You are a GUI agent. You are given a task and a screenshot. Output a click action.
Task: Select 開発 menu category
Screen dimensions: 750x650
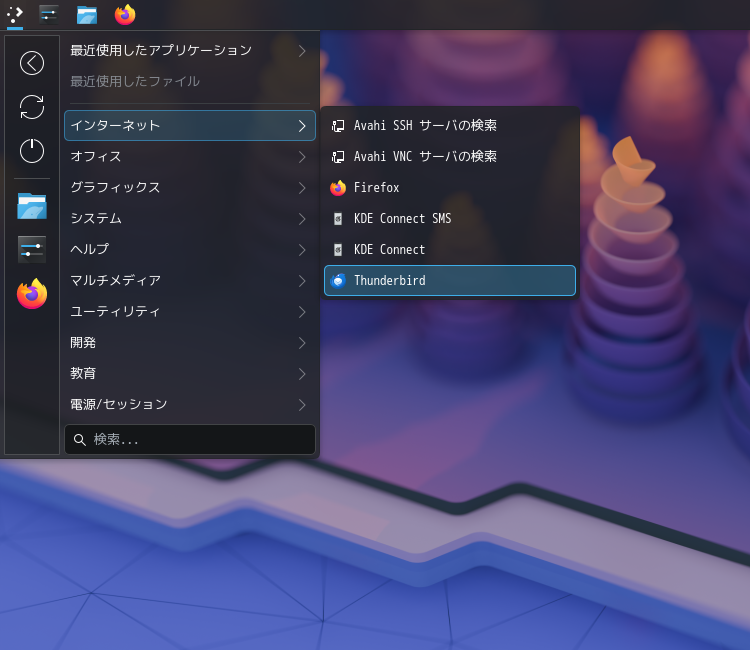tap(190, 343)
